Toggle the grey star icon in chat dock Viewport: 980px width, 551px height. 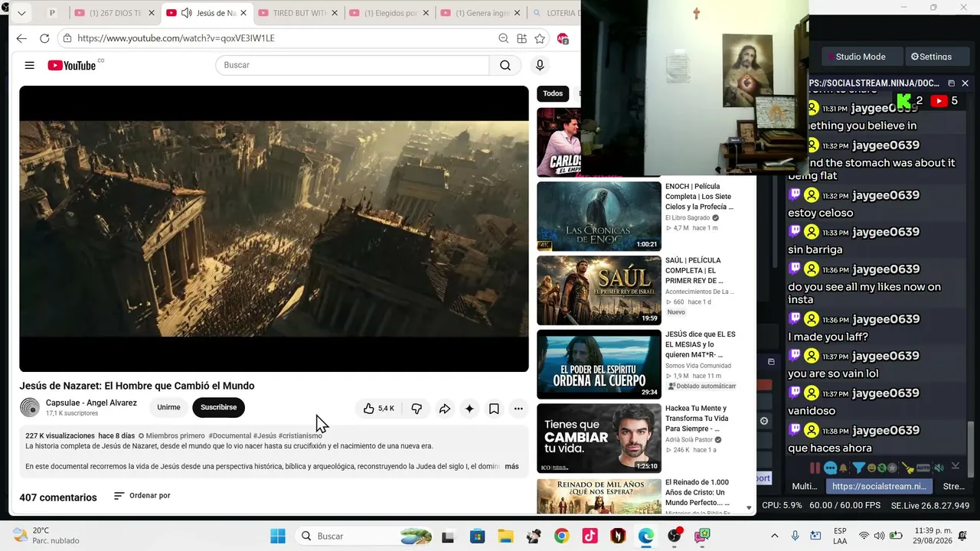click(892, 468)
